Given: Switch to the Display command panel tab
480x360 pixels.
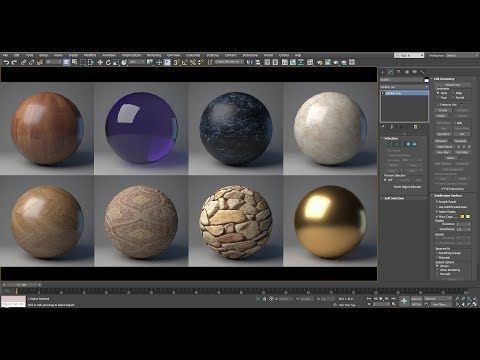Looking at the screenshot, I should (414, 72).
